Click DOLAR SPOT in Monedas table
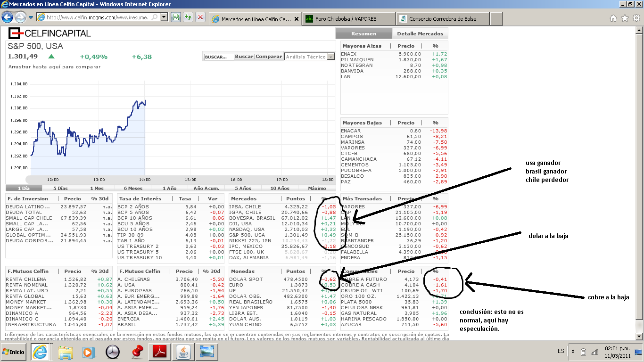The image size is (644, 362). coord(245,280)
